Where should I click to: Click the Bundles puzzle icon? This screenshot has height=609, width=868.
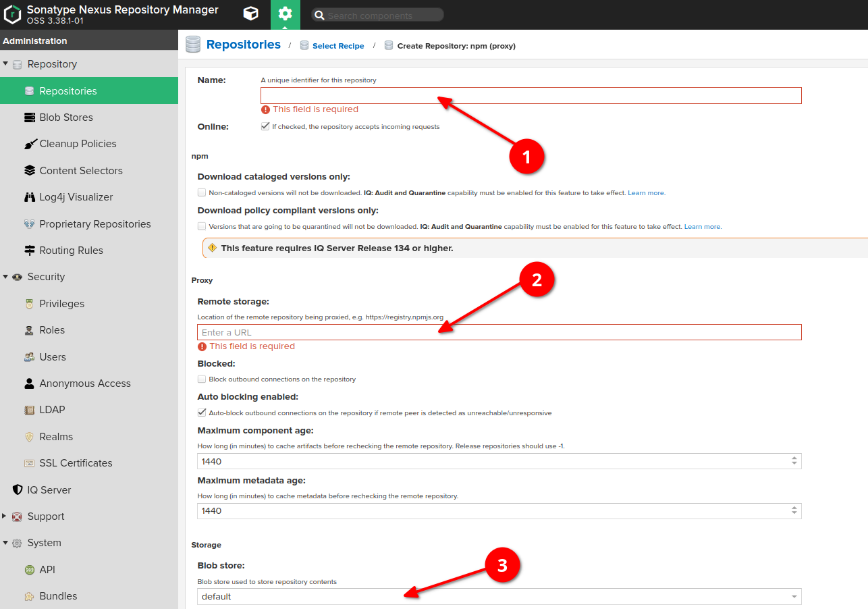point(29,596)
